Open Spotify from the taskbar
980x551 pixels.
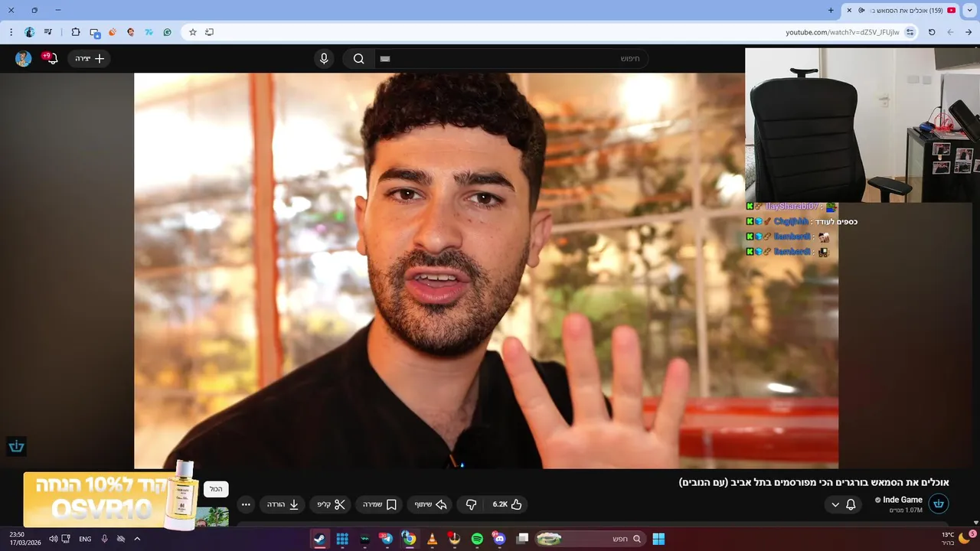tap(477, 539)
